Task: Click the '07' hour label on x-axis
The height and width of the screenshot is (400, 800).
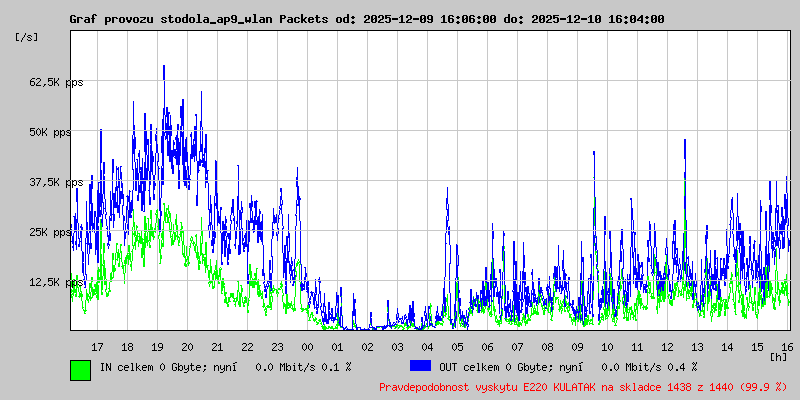Action: pyautogui.click(x=517, y=347)
